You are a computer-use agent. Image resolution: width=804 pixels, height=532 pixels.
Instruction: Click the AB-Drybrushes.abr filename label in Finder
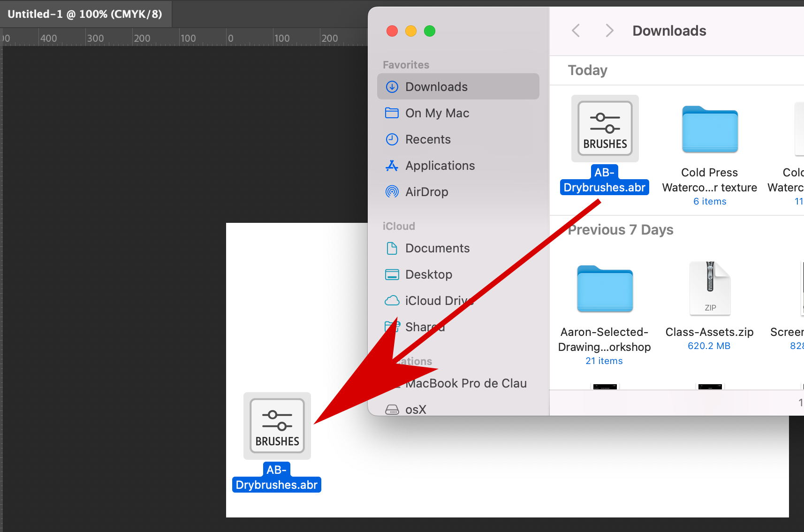(x=605, y=180)
